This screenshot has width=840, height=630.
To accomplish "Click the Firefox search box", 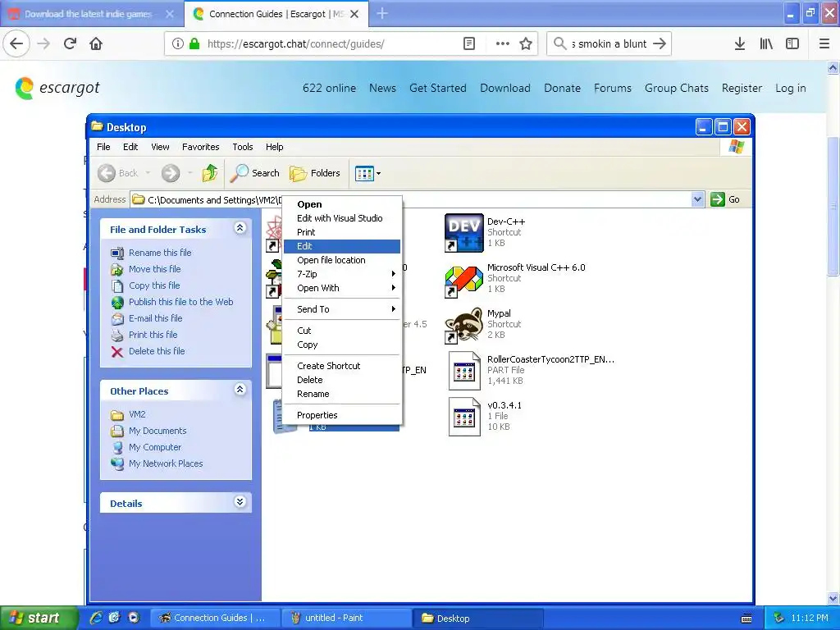I will point(609,44).
